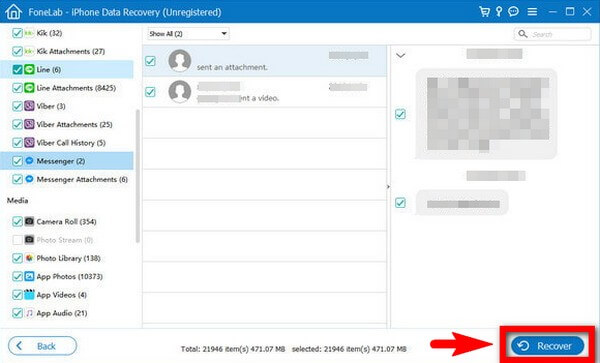Open avatar of 'sent an attachment' conversation
This screenshot has height=363, width=600.
click(x=179, y=60)
